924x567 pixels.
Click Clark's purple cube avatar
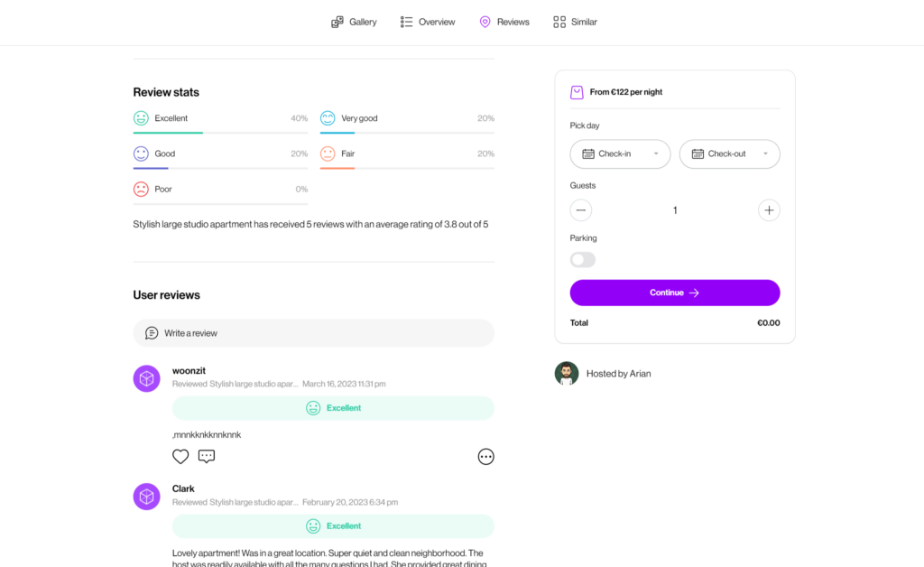tap(146, 497)
